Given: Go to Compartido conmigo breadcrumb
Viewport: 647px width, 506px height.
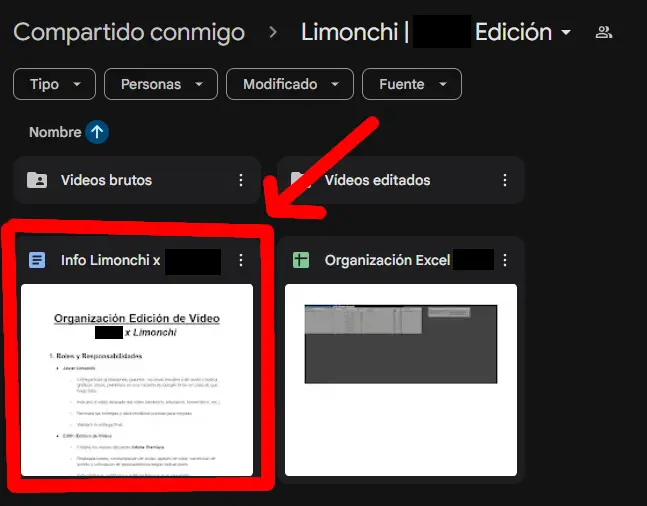Looking at the screenshot, I should click(129, 32).
